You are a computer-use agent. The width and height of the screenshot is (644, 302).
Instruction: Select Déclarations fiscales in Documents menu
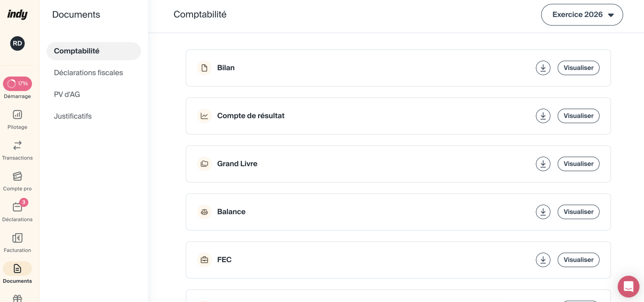[x=88, y=73]
